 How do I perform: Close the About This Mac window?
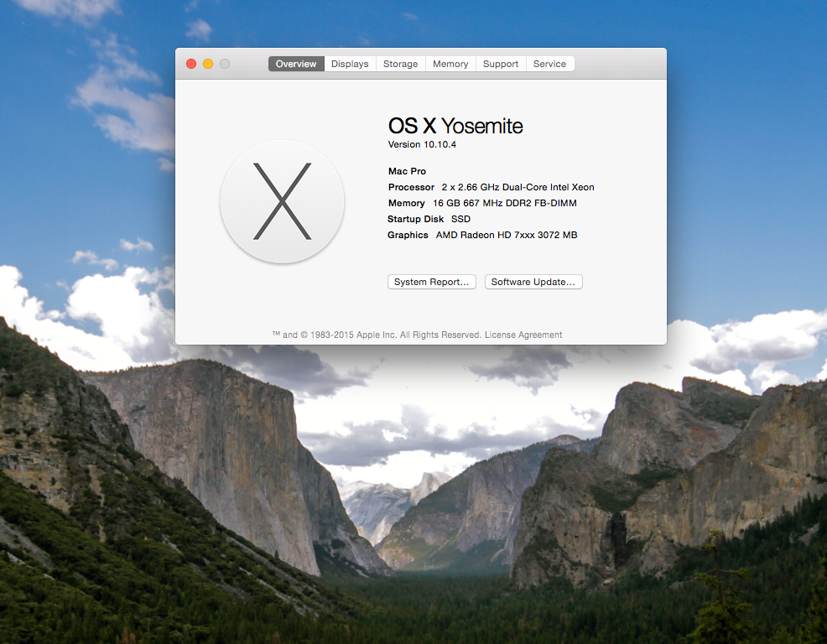click(191, 64)
